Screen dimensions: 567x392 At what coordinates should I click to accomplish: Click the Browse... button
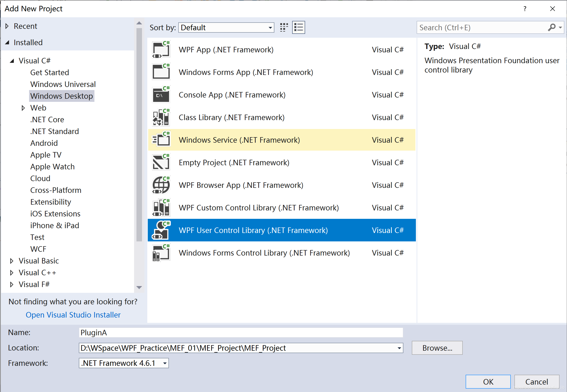(x=437, y=348)
